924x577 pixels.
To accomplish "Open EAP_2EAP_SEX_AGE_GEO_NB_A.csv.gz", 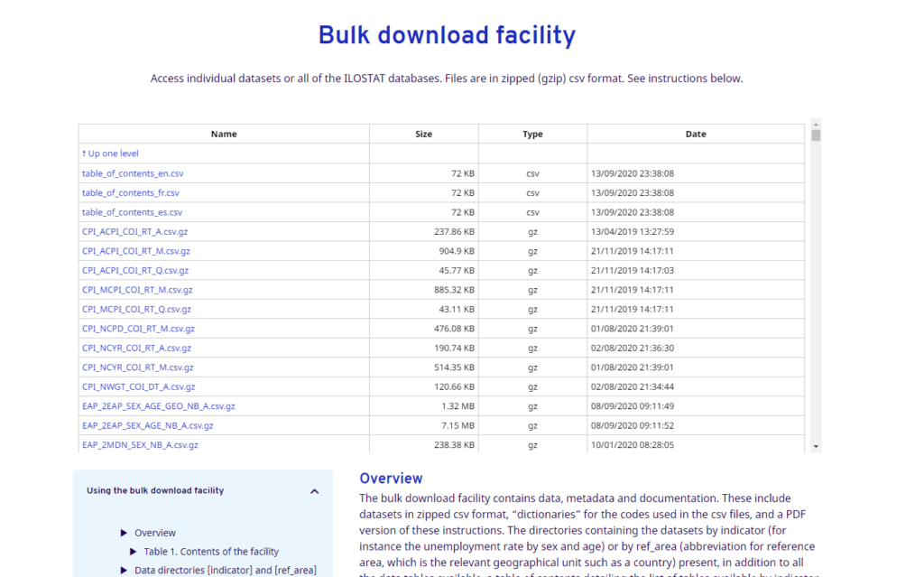I will (x=158, y=405).
